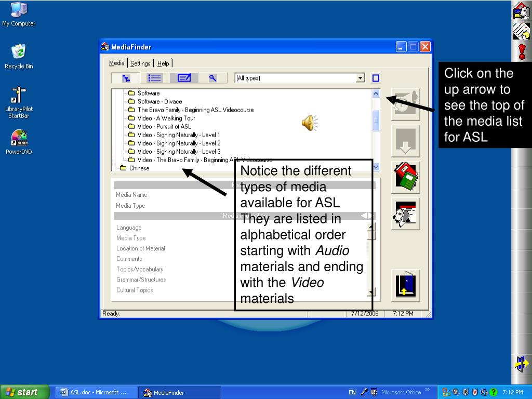Switch to the list view mode
The image size is (532, 399).
point(154,78)
